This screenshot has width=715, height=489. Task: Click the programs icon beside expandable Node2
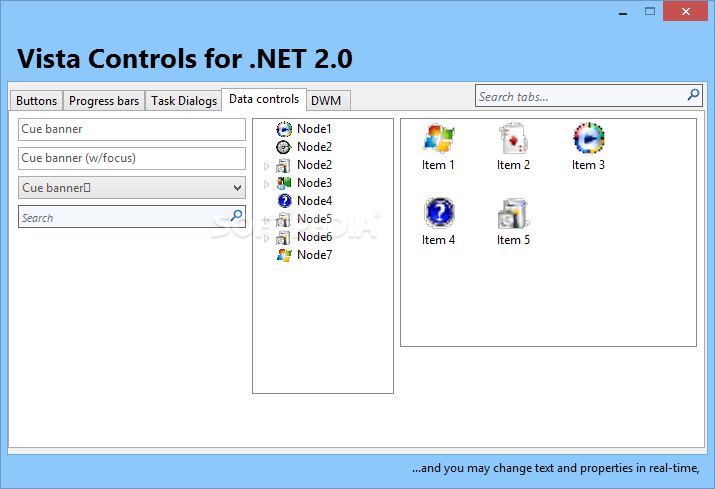coord(284,165)
